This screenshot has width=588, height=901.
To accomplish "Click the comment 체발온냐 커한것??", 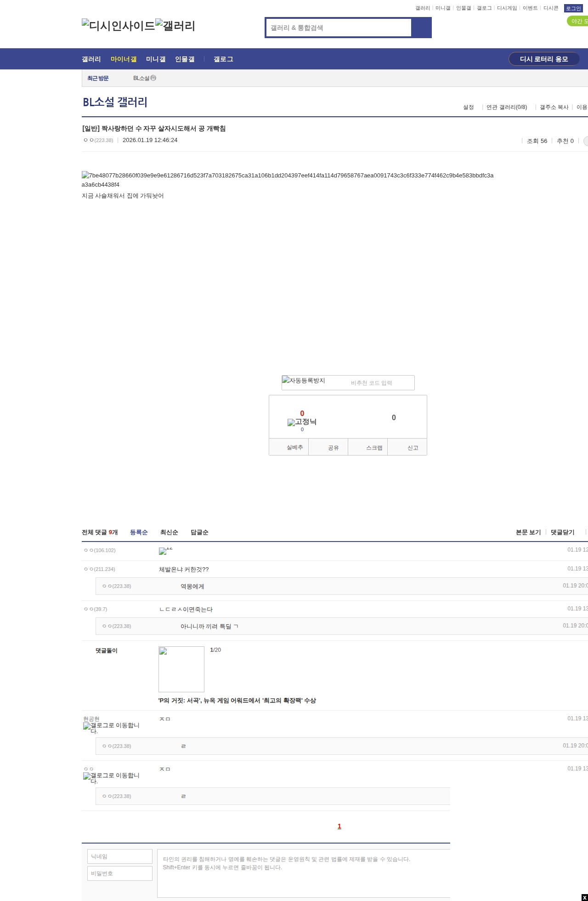I will tap(184, 570).
